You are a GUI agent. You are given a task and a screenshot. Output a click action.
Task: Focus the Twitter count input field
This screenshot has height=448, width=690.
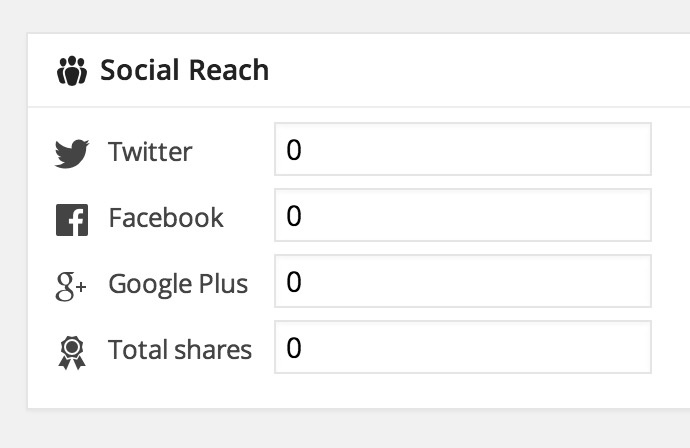coord(462,150)
